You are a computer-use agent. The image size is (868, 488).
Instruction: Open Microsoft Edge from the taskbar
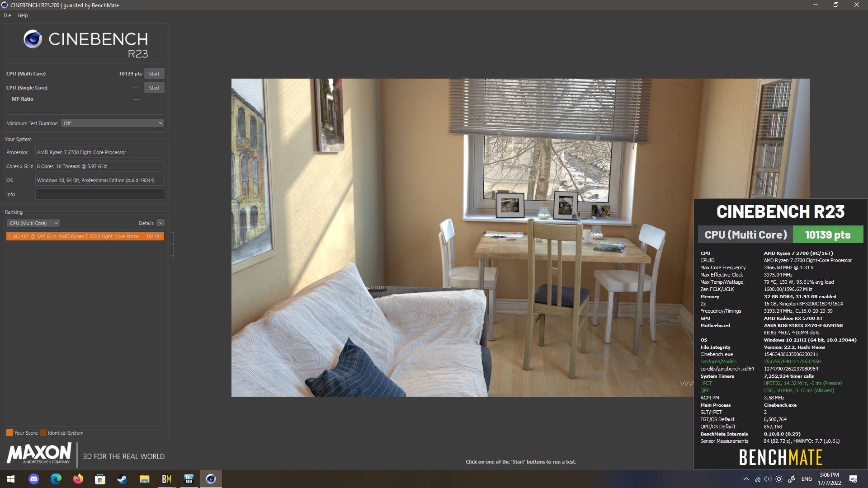tap(56, 479)
